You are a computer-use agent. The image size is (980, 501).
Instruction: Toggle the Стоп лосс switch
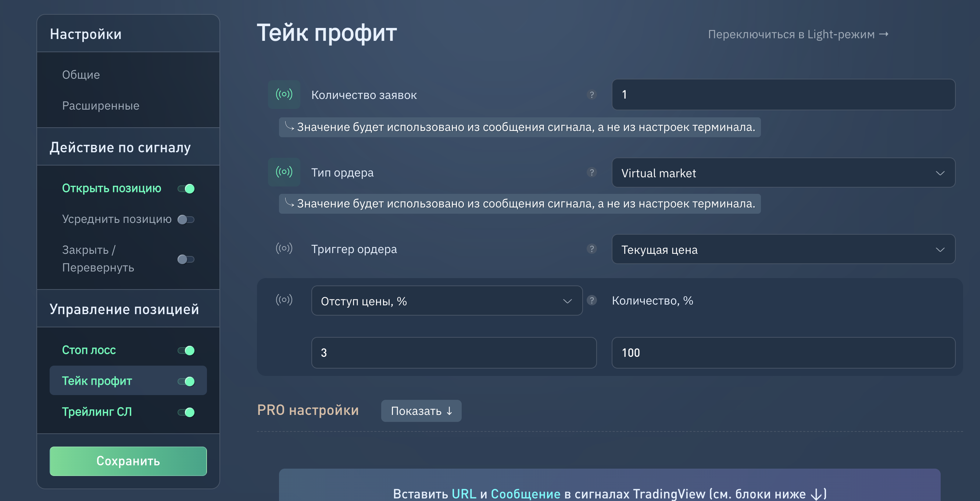click(186, 350)
